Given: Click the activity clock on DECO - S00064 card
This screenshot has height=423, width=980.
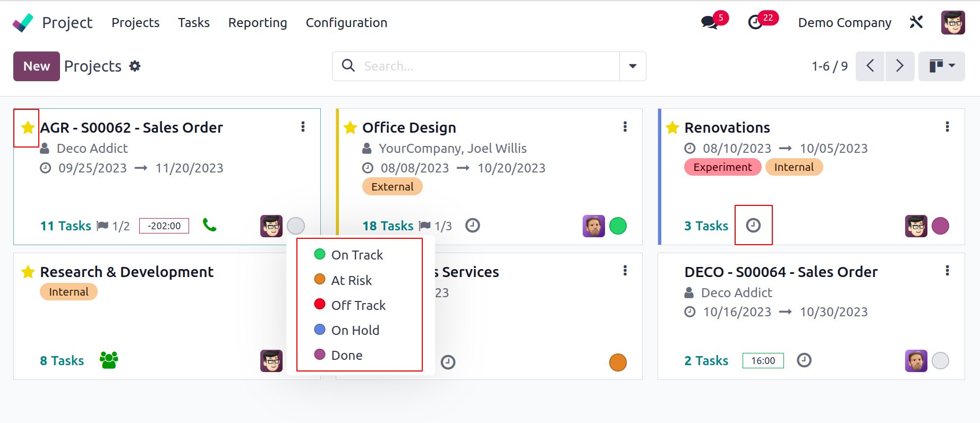Looking at the screenshot, I should click(x=804, y=360).
